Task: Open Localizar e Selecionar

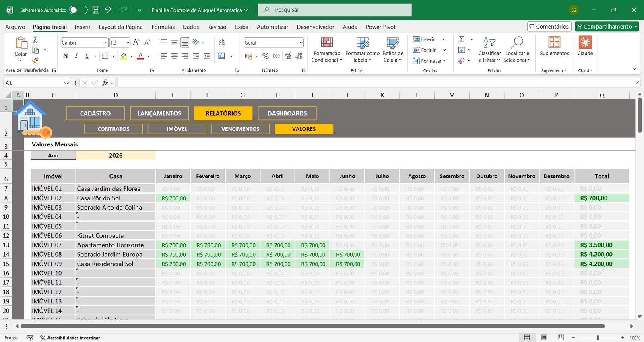Action: [517, 49]
